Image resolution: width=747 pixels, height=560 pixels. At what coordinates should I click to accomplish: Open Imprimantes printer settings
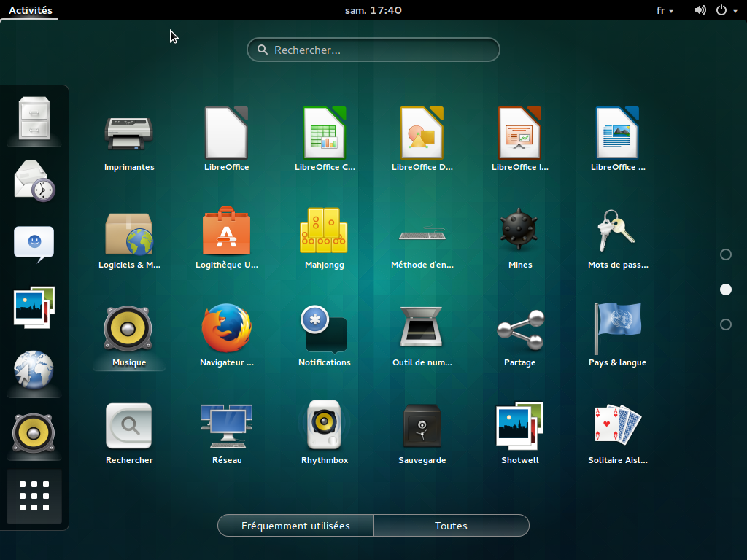pos(129,133)
